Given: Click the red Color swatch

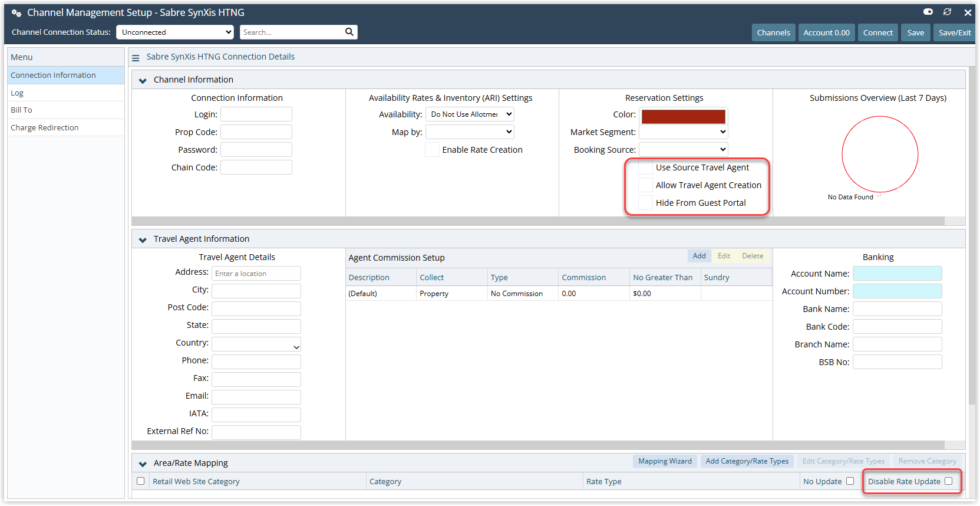Looking at the screenshot, I should 684,116.
